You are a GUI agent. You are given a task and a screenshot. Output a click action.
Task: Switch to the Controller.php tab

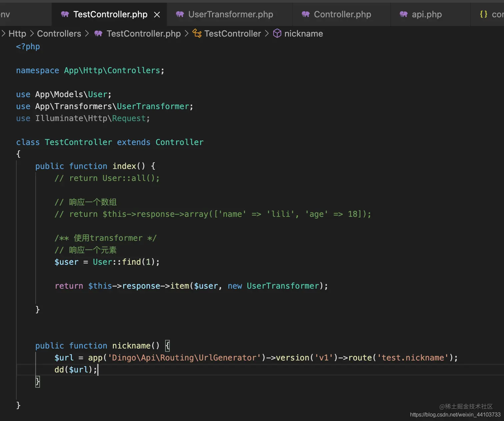pyautogui.click(x=341, y=14)
